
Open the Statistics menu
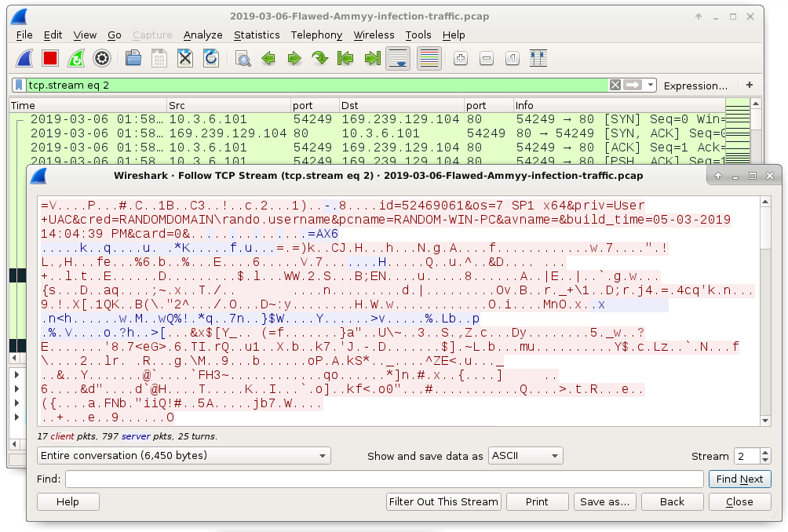(257, 35)
